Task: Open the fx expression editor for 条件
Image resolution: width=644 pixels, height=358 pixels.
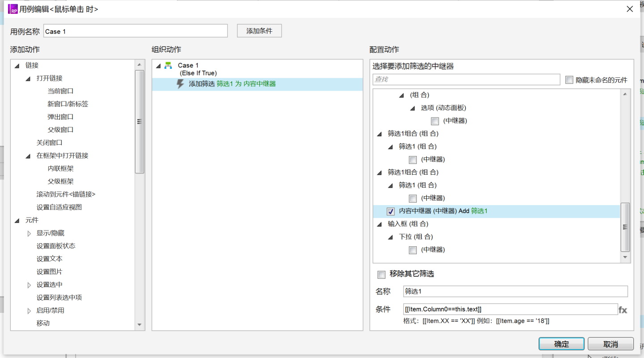Action: point(623,309)
